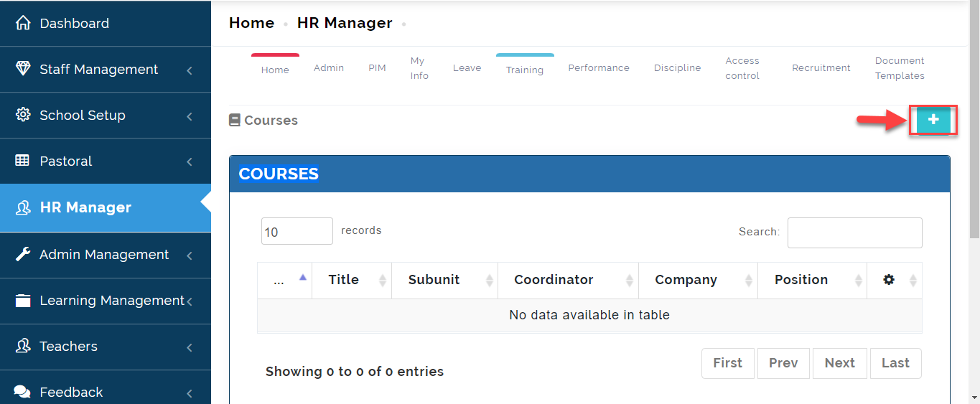980x404 pixels.
Task: Open the Home tab
Action: pyautogui.click(x=275, y=70)
